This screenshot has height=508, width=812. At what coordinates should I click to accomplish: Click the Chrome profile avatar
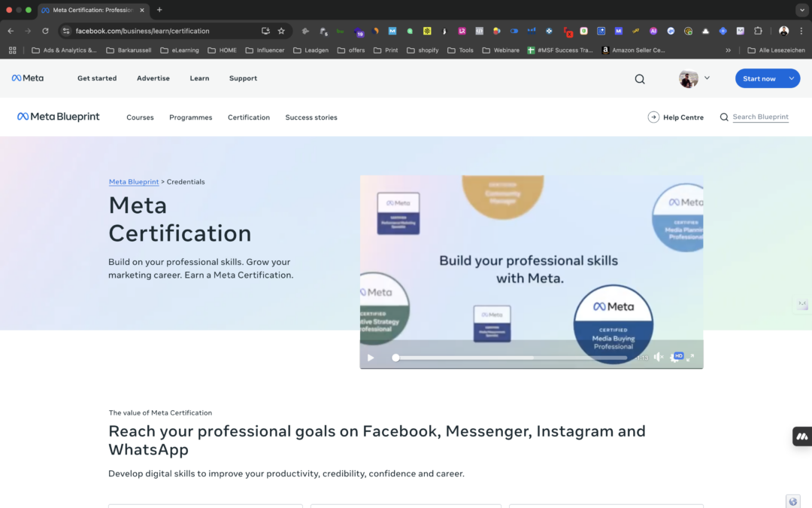[783, 31]
